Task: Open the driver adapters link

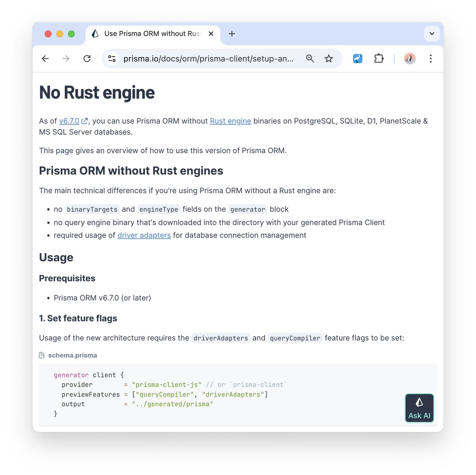Action: (144, 235)
